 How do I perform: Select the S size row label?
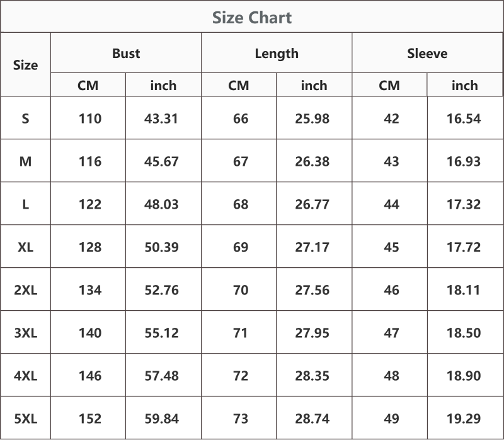(x=25, y=119)
